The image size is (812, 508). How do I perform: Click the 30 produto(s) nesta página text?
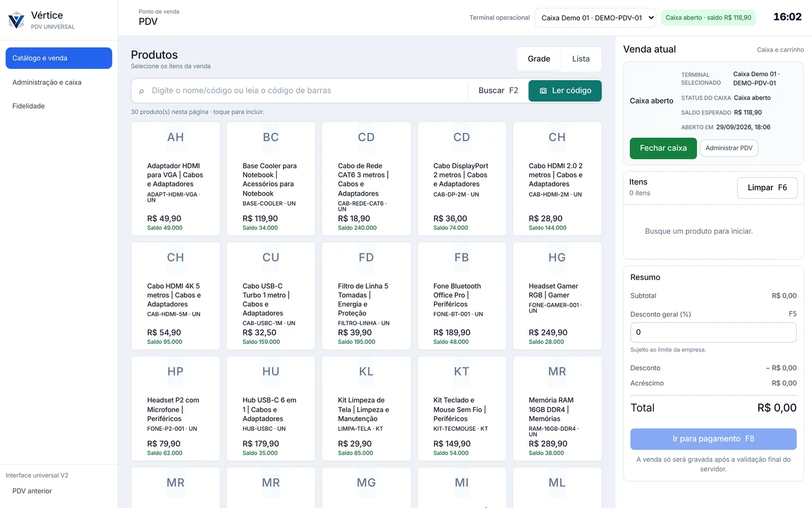(197, 112)
